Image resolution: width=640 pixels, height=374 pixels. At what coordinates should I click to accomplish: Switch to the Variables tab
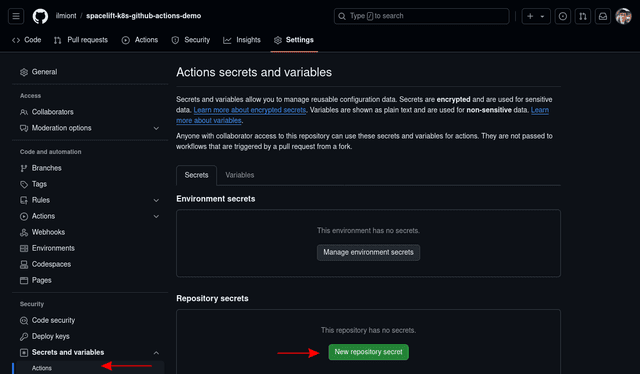tap(240, 175)
